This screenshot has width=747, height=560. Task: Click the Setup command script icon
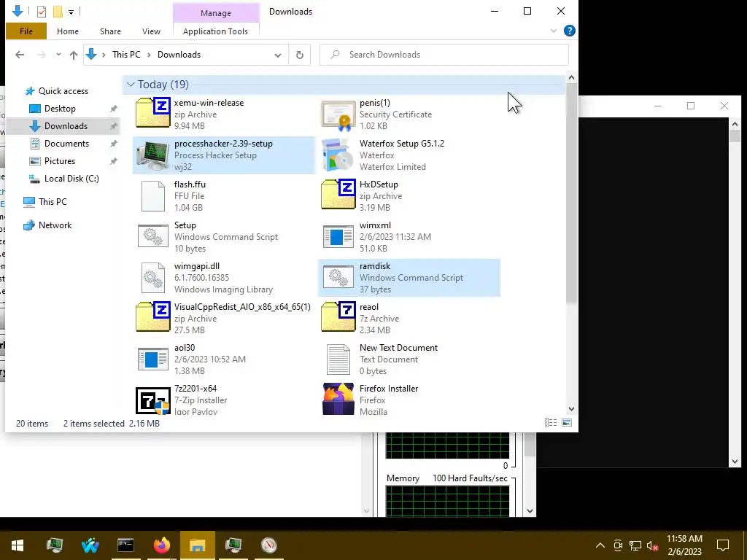153,236
